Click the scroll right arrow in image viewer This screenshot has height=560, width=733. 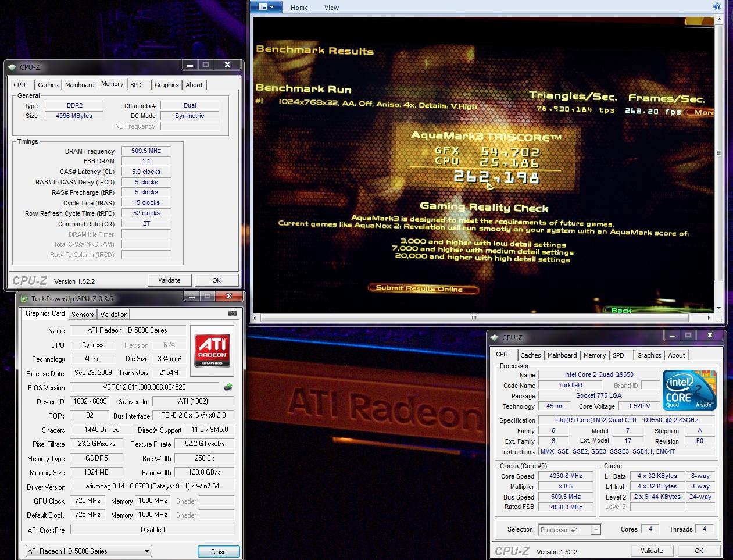(709, 318)
